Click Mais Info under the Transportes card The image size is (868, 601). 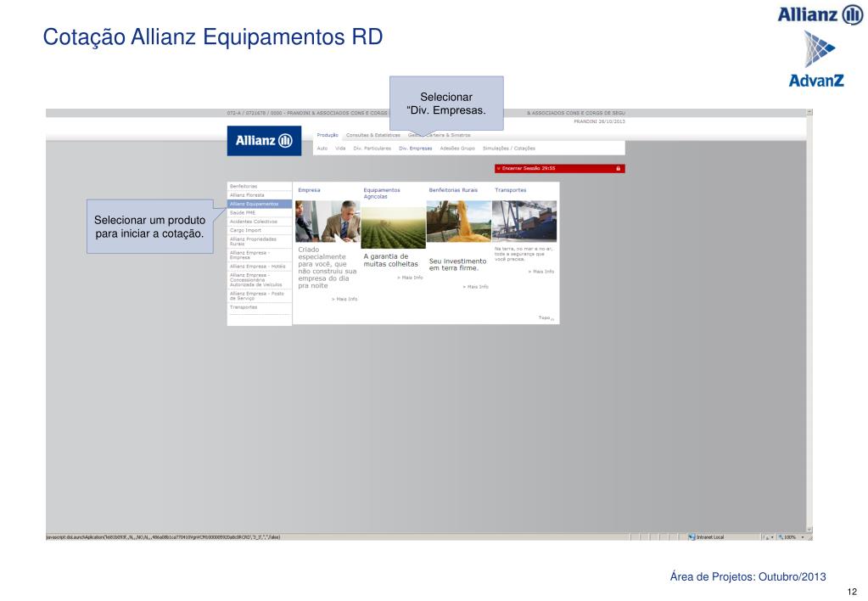[x=540, y=272]
